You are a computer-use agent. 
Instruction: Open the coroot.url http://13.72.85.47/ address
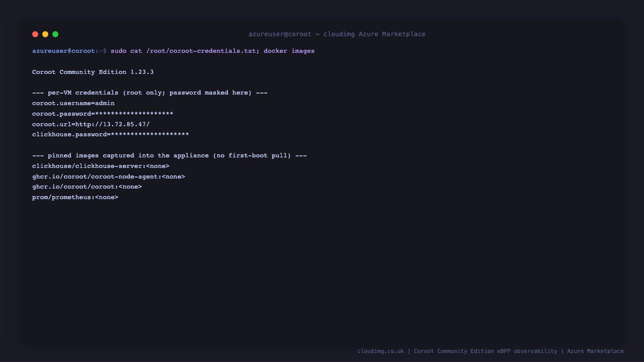click(x=113, y=124)
